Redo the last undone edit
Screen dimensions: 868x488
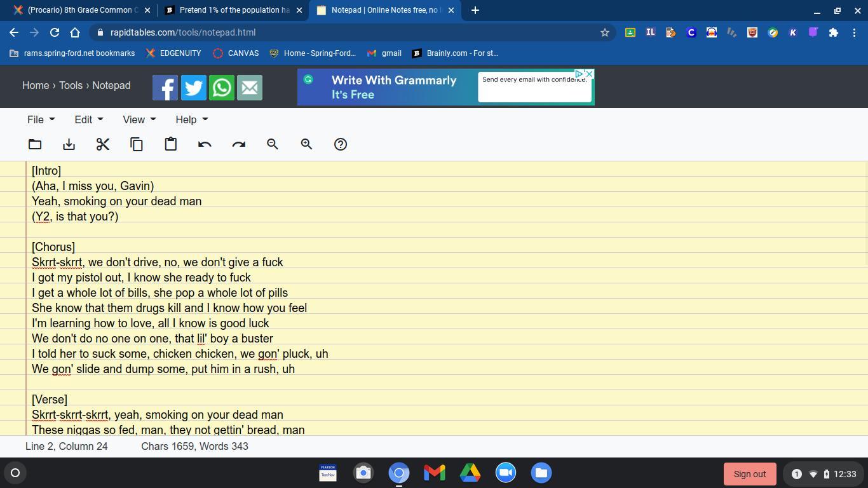[x=239, y=144]
